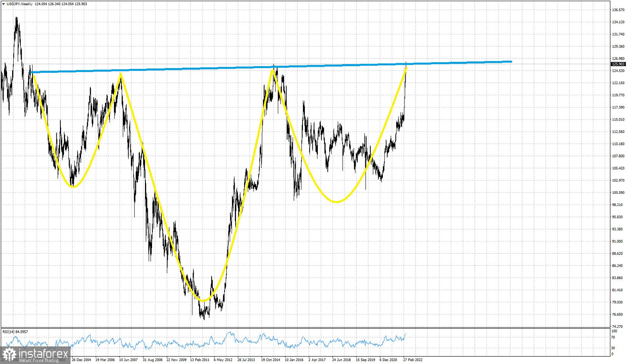Click the 112.560 price scale label

(x=618, y=132)
